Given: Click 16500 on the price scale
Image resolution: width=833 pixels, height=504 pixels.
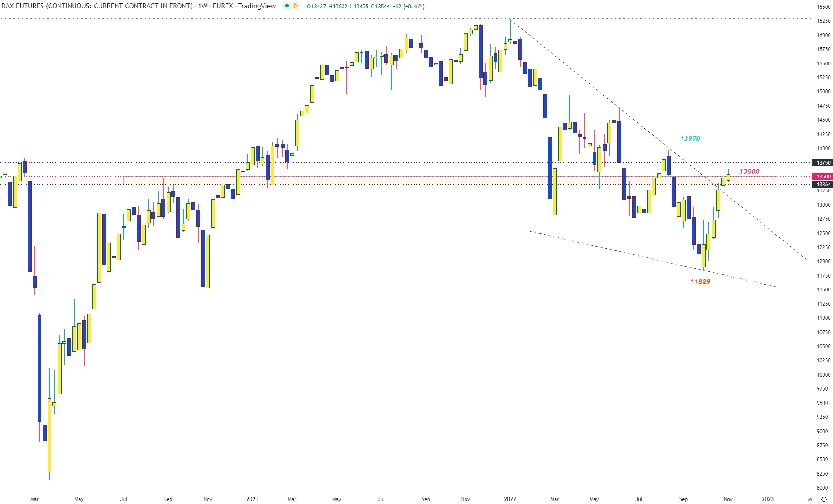Looking at the screenshot, I should 824,7.
